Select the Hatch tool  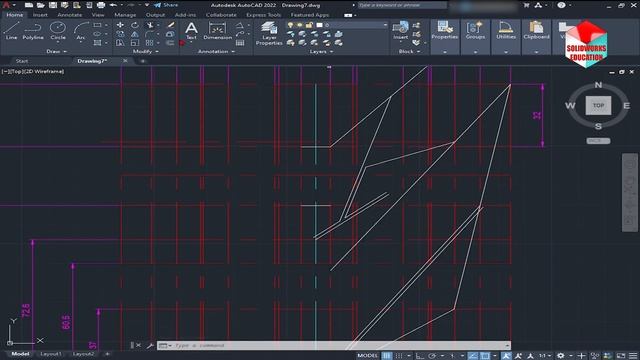[97, 42]
